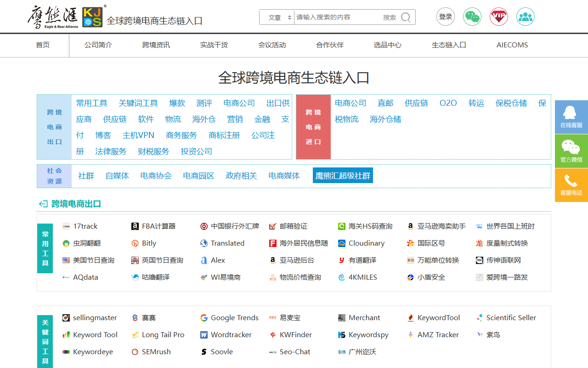Select 关键词工具 category link
Screen dimensions: 588x368
[x=138, y=103]
